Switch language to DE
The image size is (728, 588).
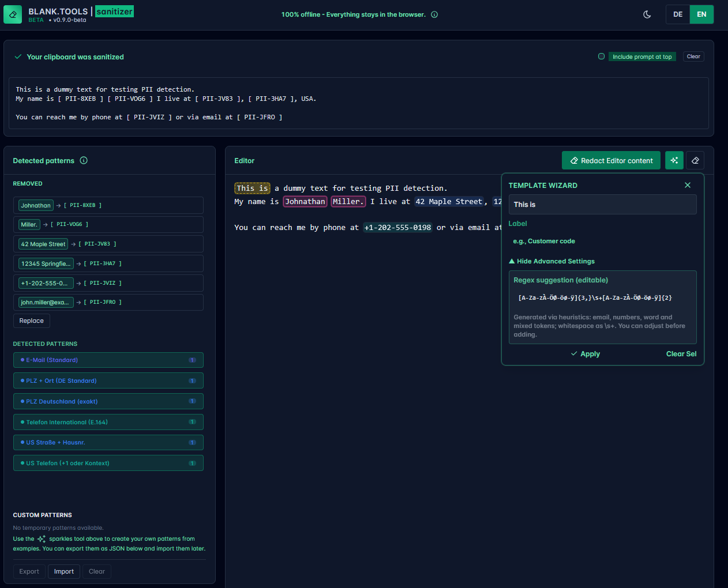click(x=678, y=14)
